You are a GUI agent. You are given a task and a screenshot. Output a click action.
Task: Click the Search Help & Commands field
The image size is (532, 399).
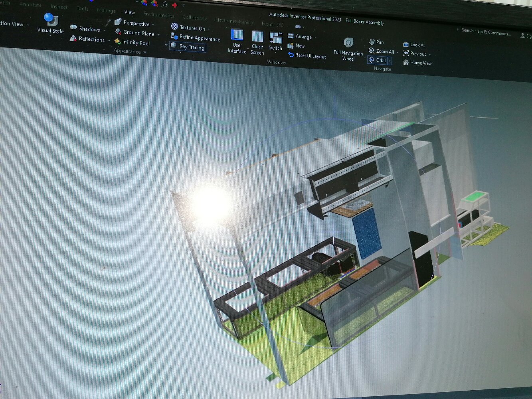click(x=486, y=32)
